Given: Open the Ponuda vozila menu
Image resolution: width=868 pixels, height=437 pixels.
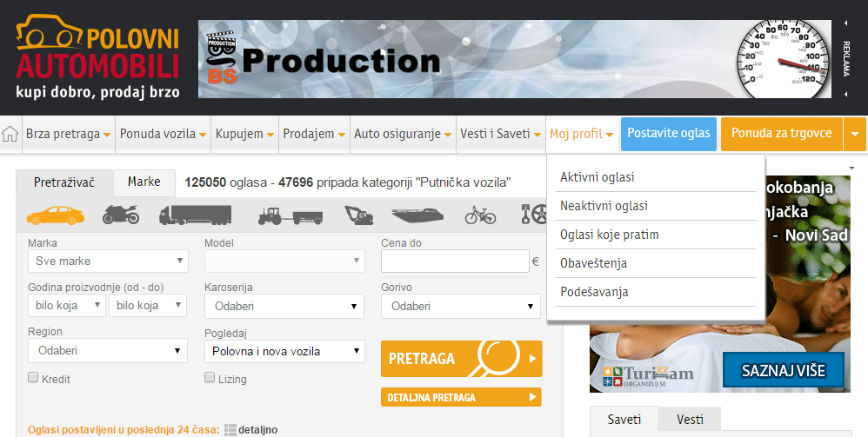Looking at the screenshot, I should click(x=163, y=134).
